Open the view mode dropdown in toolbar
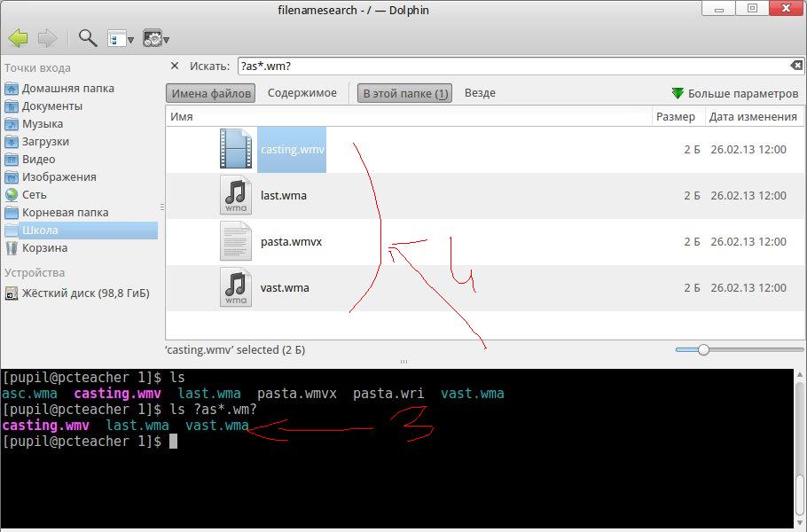 coord(121,39)
